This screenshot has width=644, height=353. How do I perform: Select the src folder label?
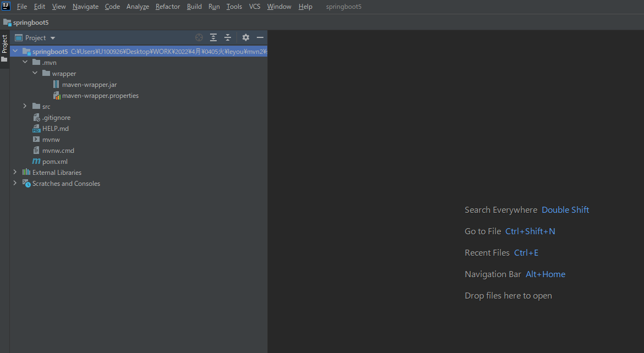pos(46,107)
